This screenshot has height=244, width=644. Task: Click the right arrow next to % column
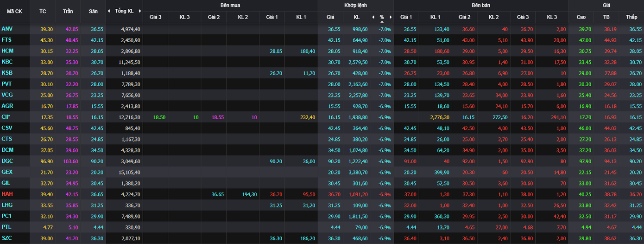[x=391, y=17]
